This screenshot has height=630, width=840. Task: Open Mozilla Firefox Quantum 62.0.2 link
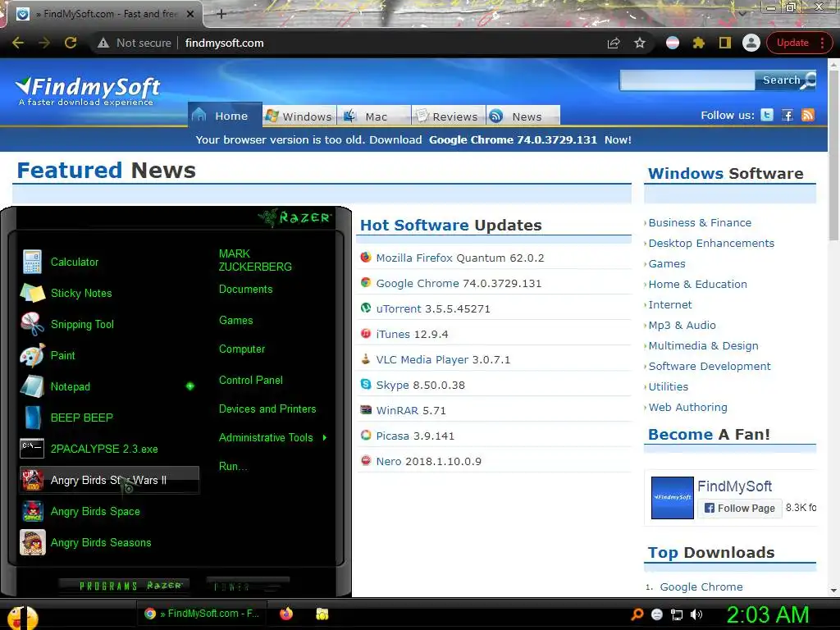[459, 258]
